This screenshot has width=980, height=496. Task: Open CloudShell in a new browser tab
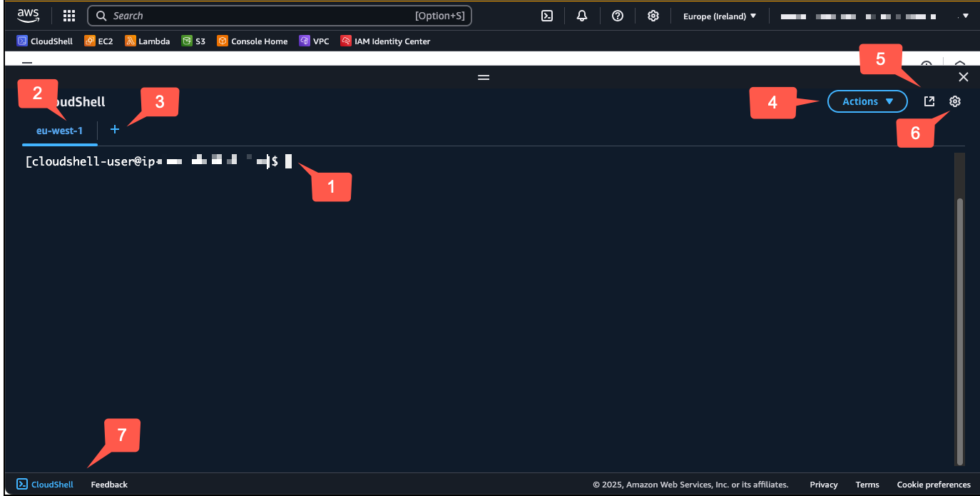(x=929, y=101)
